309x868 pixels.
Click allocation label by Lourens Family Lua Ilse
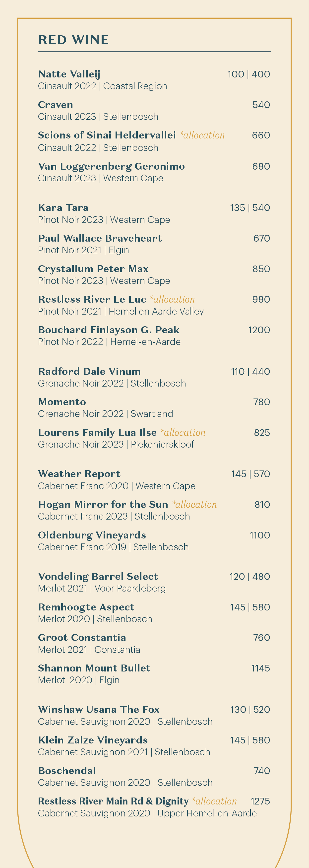[x=183, y=433]
